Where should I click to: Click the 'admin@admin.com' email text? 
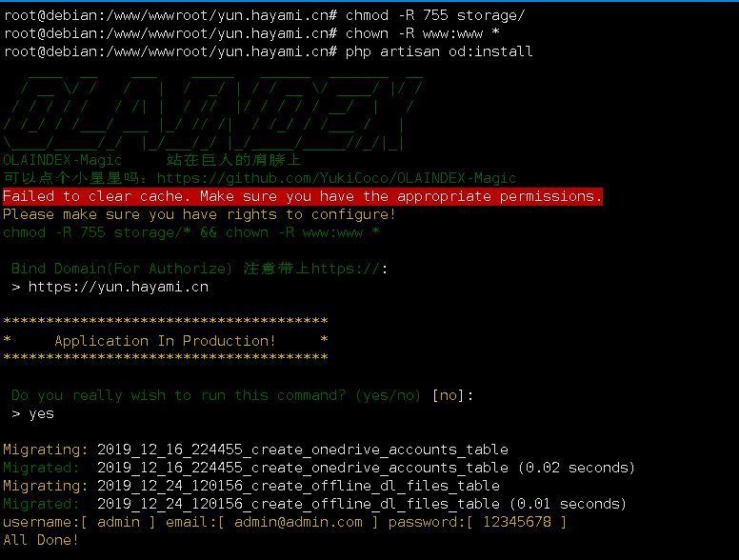298,522
